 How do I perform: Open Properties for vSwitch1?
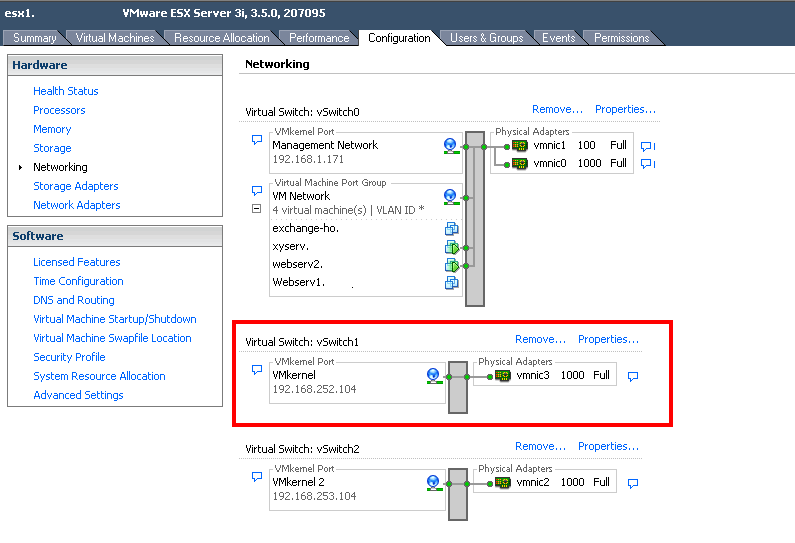tap(608, 339)
